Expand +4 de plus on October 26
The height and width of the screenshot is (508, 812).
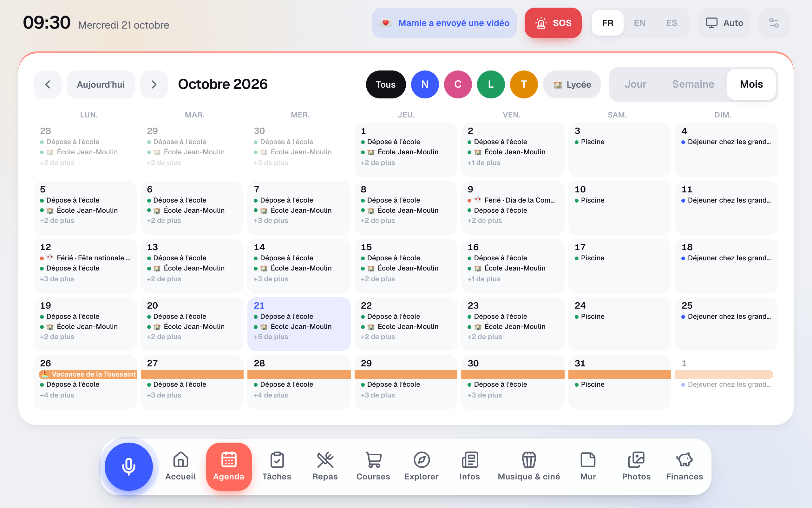[x=57, y=395]
